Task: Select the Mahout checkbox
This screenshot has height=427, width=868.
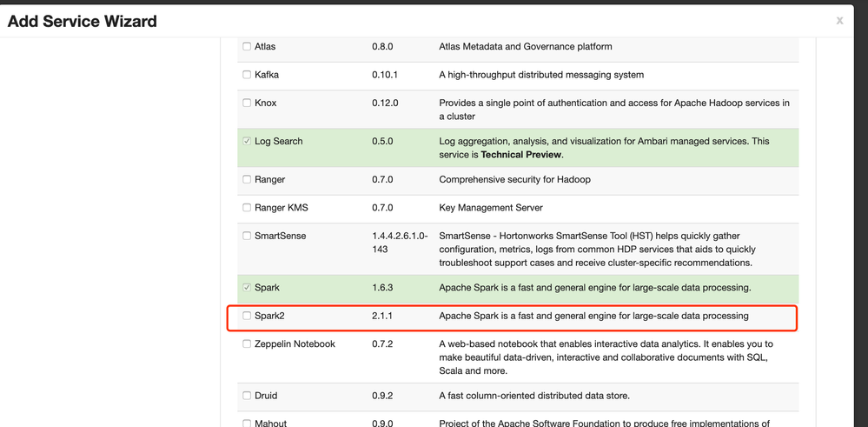Action: click(x=247, y=424)
